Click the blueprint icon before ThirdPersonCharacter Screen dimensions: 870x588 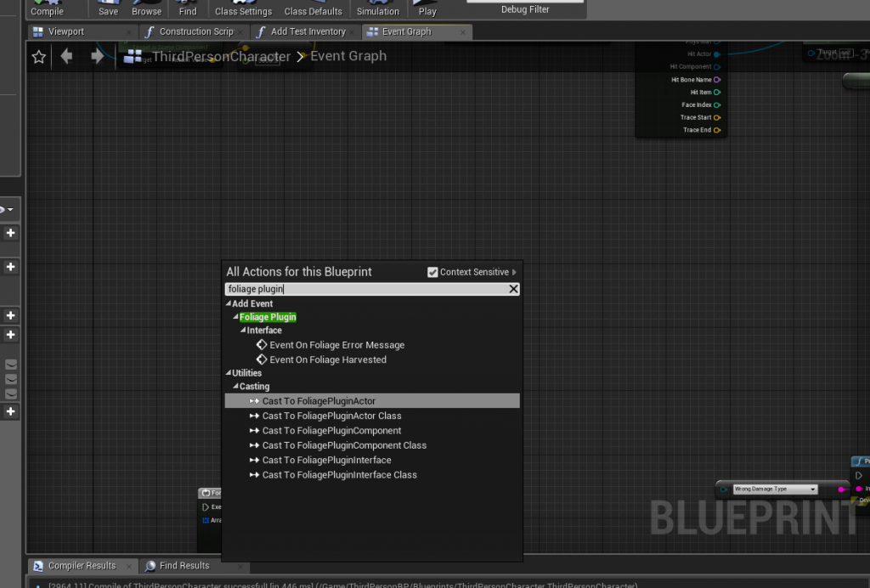point(133,56)
